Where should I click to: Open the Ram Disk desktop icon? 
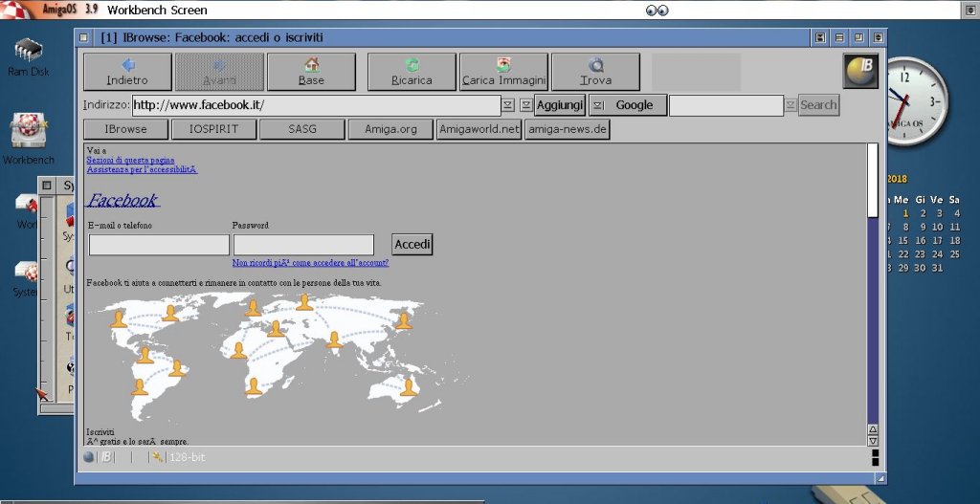pos(29,54)
